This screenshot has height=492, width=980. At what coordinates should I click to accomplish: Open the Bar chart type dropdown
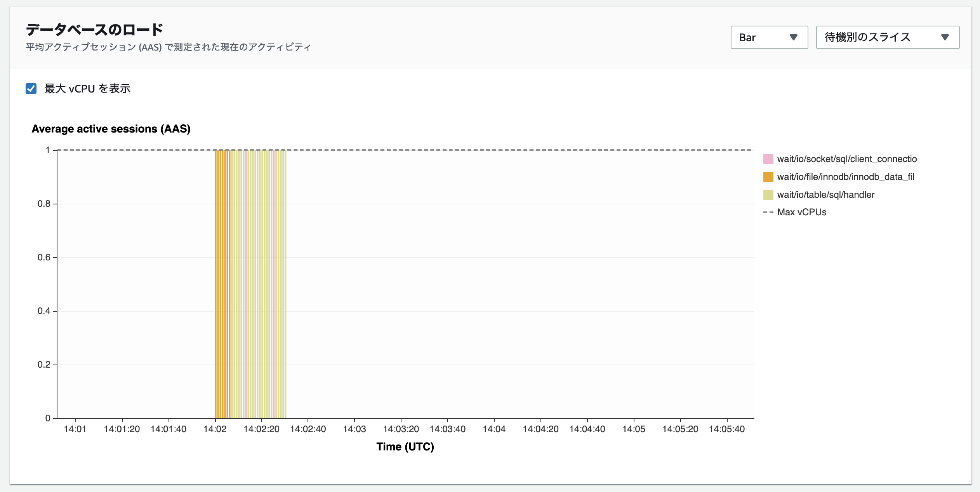(x=769, y=37)
